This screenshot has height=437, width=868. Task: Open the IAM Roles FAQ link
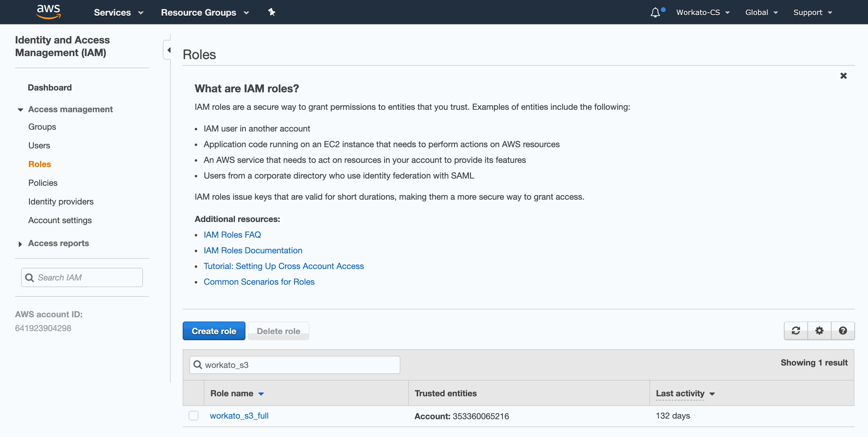(232, 235)
